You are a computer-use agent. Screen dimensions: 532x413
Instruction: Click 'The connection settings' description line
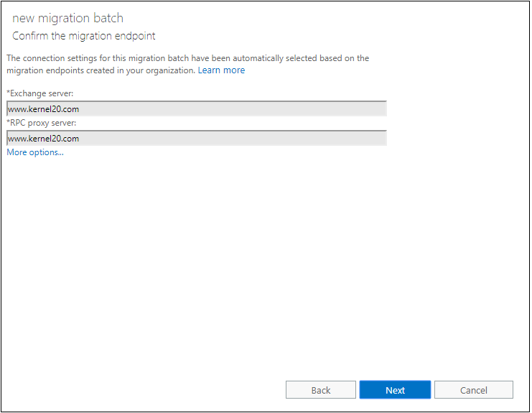[x=187, y=58]
